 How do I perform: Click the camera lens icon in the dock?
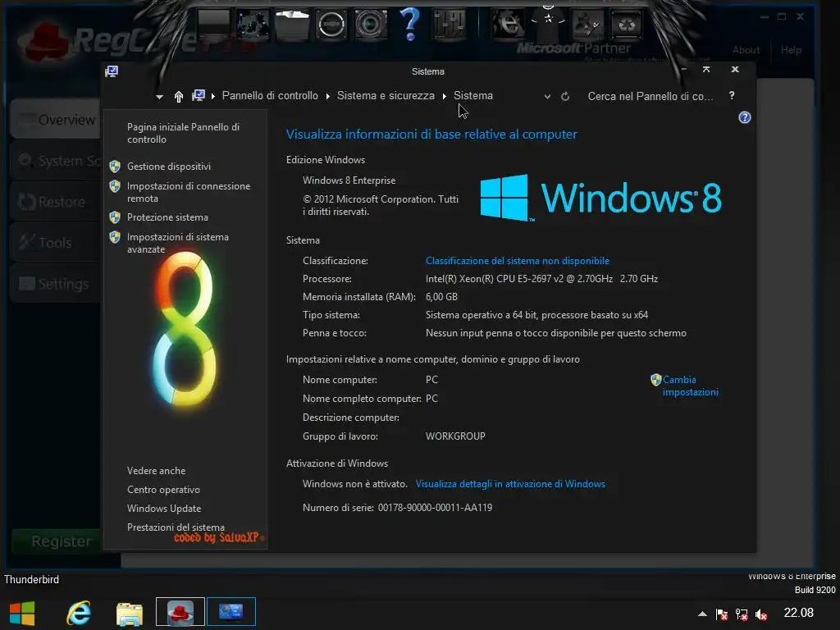(x=370, y=24)
